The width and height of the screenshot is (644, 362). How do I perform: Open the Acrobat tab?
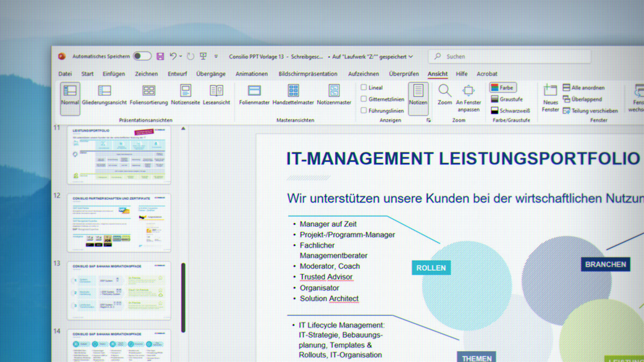pos(486,74)
